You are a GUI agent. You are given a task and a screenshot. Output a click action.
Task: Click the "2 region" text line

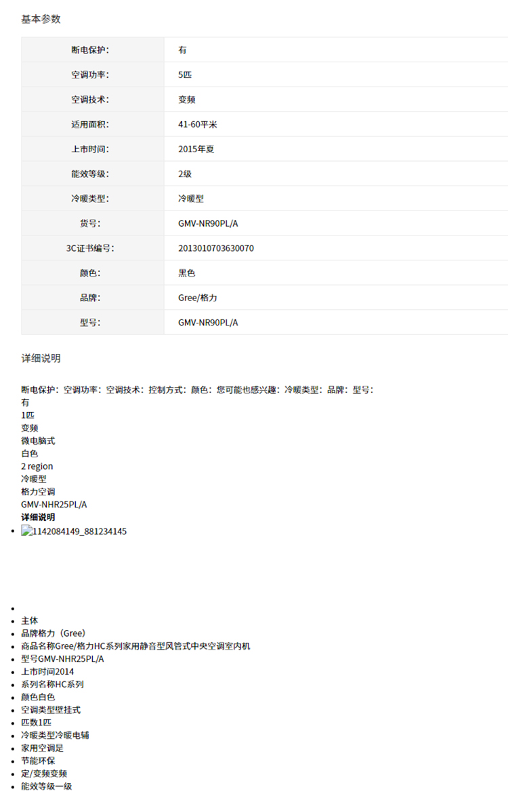pos(37,466)
